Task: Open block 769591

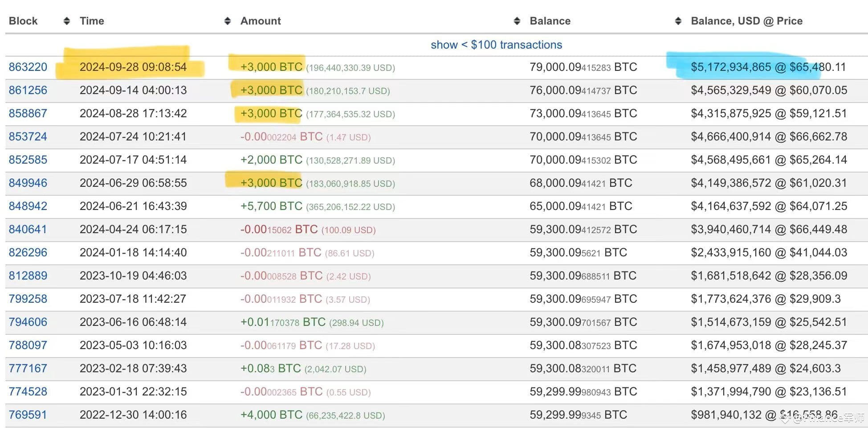Action: 28,414
